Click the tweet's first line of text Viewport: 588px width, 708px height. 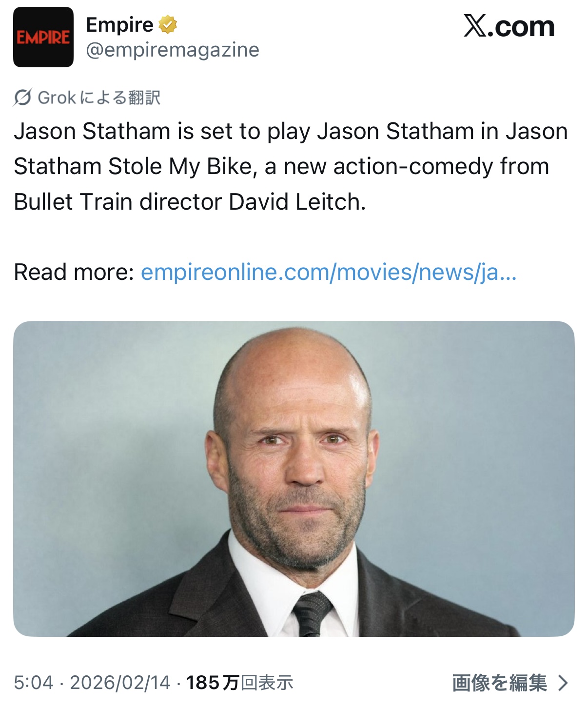point(291,132)
